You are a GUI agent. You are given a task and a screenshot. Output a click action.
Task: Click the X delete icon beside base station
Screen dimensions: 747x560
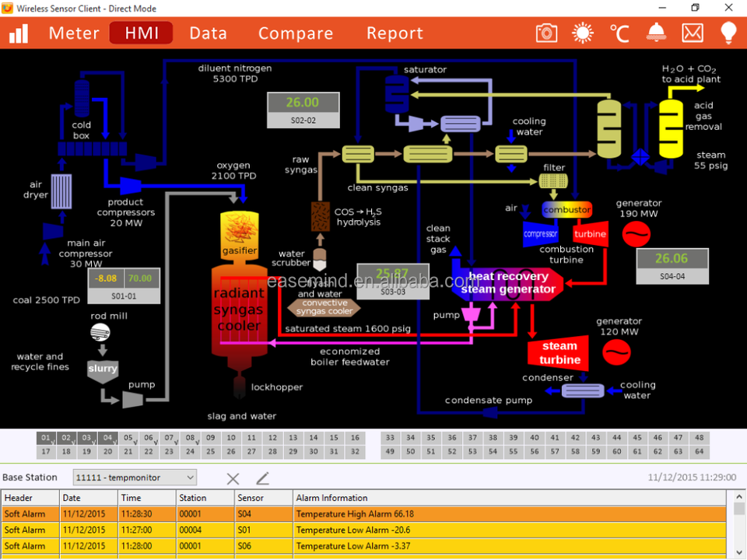pos(233,478)
